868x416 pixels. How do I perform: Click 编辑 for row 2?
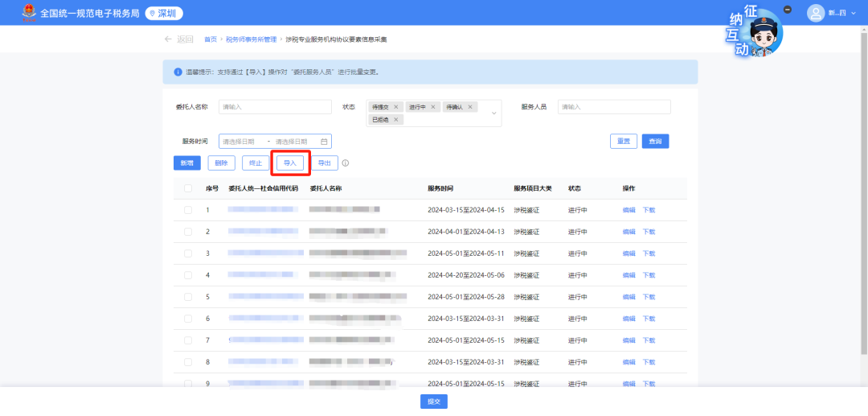click(x=628, y=232)
